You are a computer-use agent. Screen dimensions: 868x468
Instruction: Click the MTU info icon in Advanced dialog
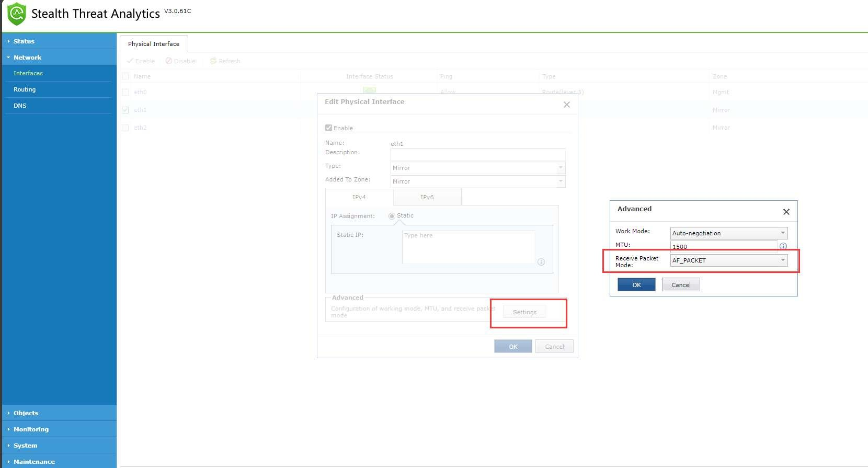[x=783, y=246]
